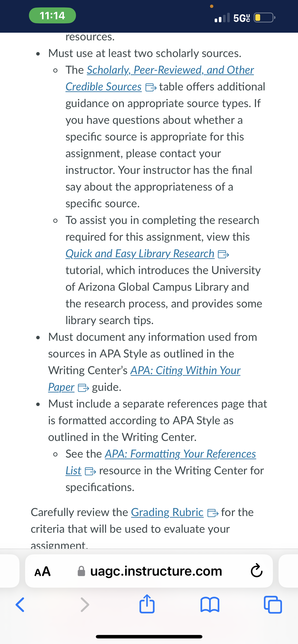Open Scholarly, Peer-Reviewed, and Other Credible Sources link

tap(160, 78)
